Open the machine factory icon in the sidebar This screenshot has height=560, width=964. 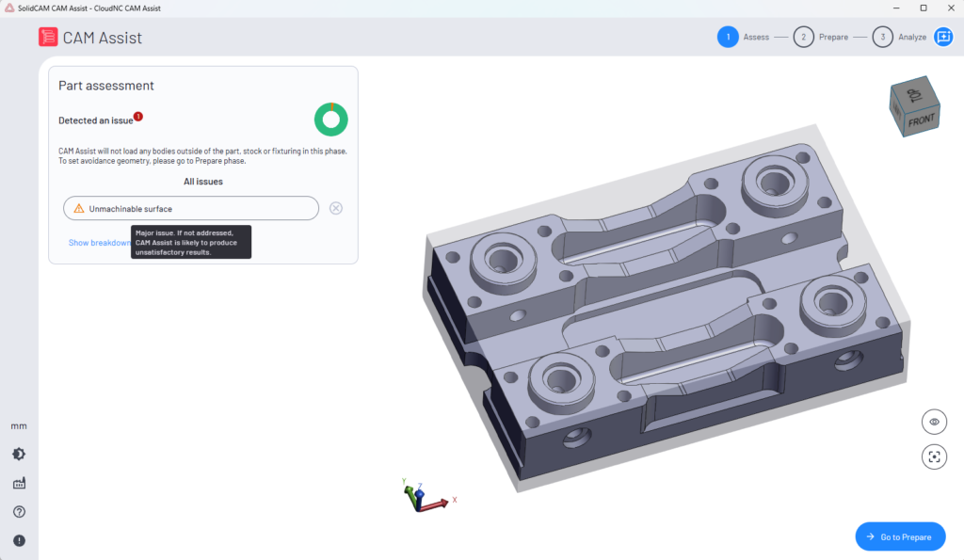19,483
